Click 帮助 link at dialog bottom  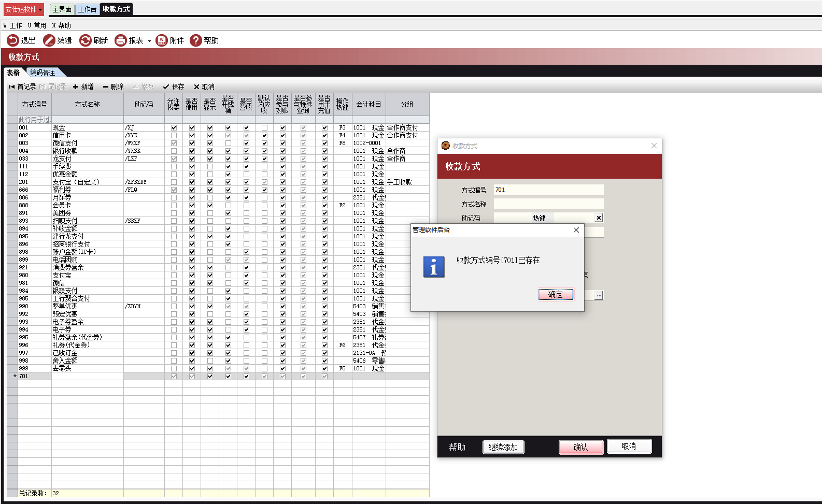pos(457,447)
